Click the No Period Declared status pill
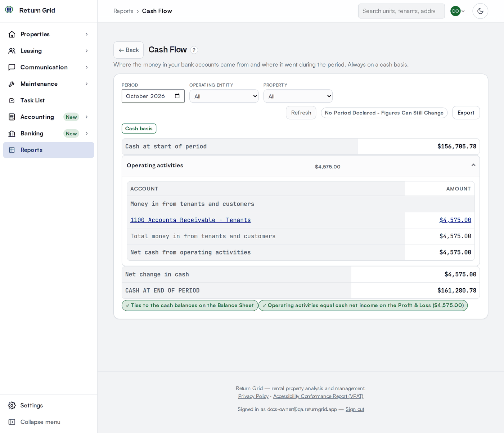The width and height of the screenshot is (504, 433). (384, 113)
